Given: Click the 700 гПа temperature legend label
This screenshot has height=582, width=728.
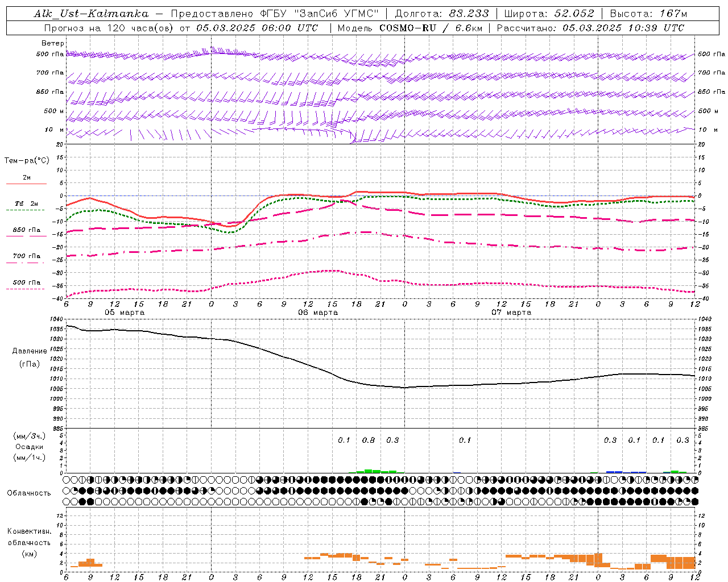Looking at the screenshot, I should [x=27, y=256].
